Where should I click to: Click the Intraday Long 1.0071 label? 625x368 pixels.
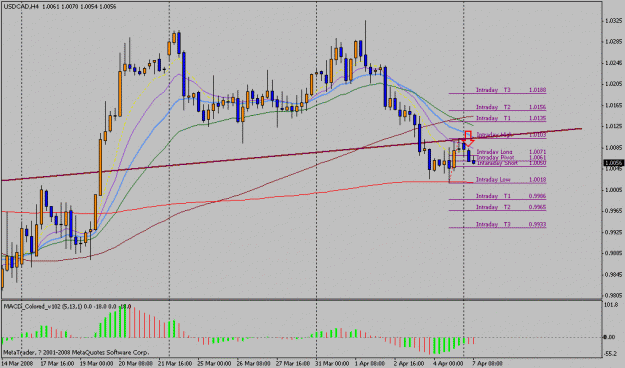tap(511, 152)
